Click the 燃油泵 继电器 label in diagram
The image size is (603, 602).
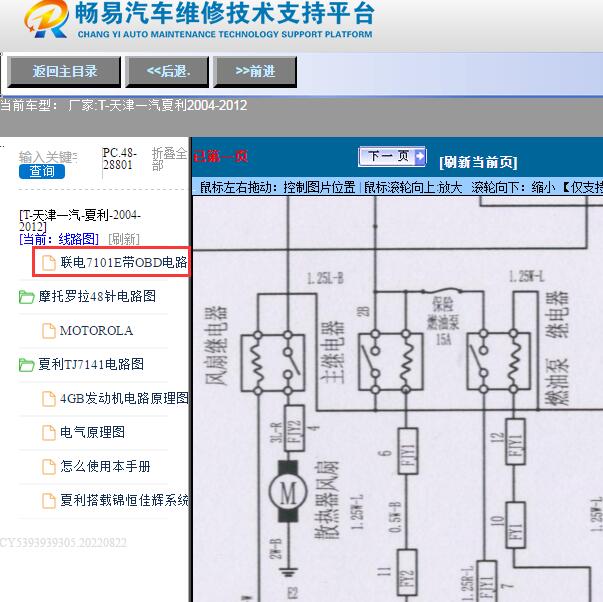pyautogui.click(x=556, y=348)
